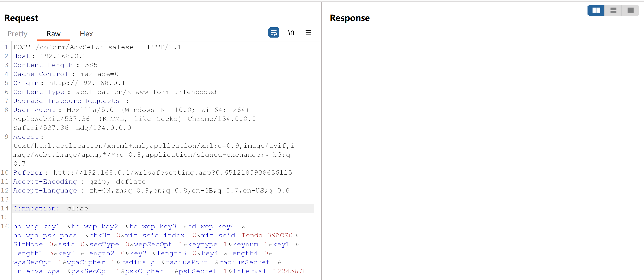Click the Host header value 192.168.0.1
The image size is (644, 280).
pyautogui.click(x=63, y=56)
